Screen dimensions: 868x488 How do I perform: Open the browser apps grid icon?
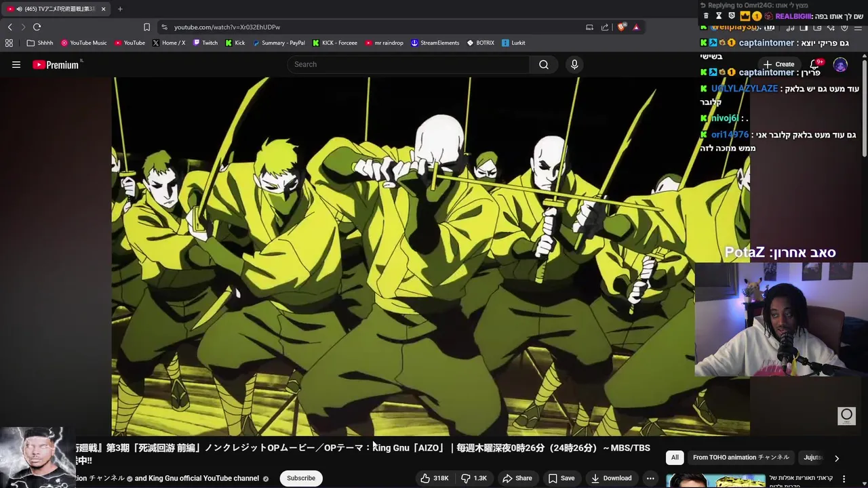point(9,43)
